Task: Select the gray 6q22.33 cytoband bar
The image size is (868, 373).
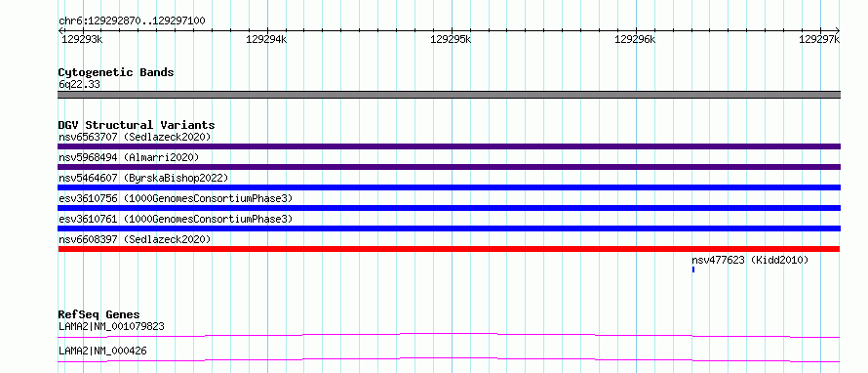Action: (x=449, y=95)
